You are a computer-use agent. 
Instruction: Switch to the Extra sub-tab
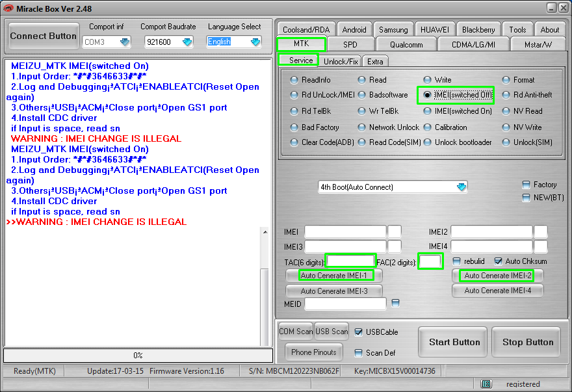coord(375,61)
